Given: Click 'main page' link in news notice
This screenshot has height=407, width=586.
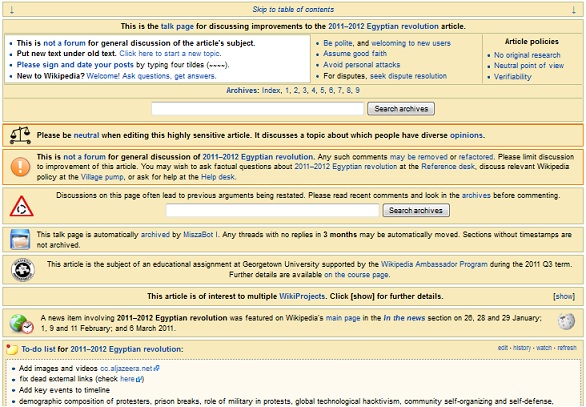Looking at the screenshot, I should pos(343,318).
